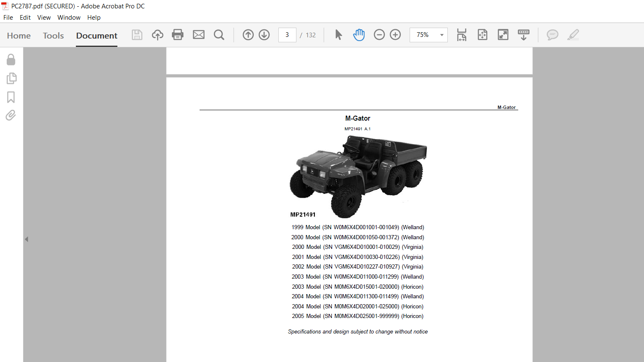Viewport: 644px width, 362px height.
Task: Click the 2000 Model Virginia line
Action: [x=358, y=247]
